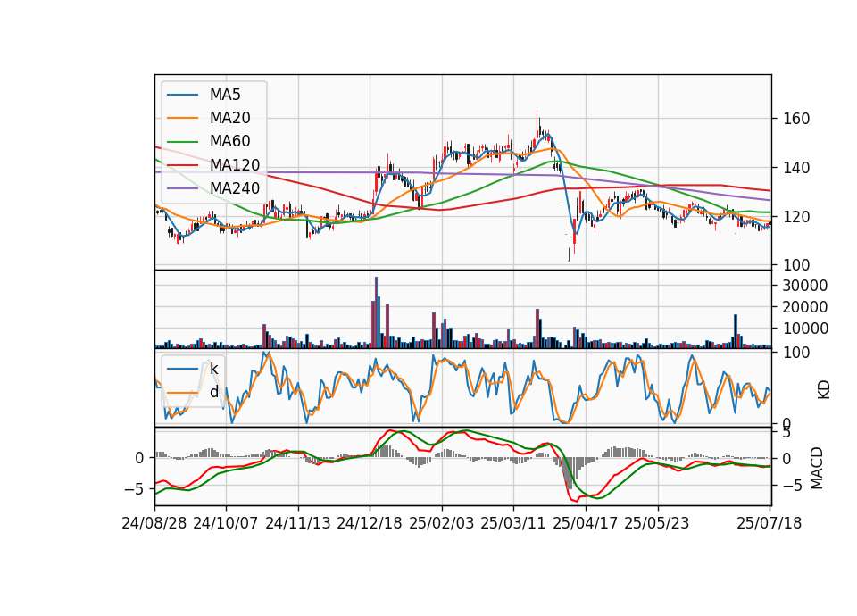Screen dimensions: 857x616
Task: Click the 140 price axis tick label
Action: [x=795, y=168]
